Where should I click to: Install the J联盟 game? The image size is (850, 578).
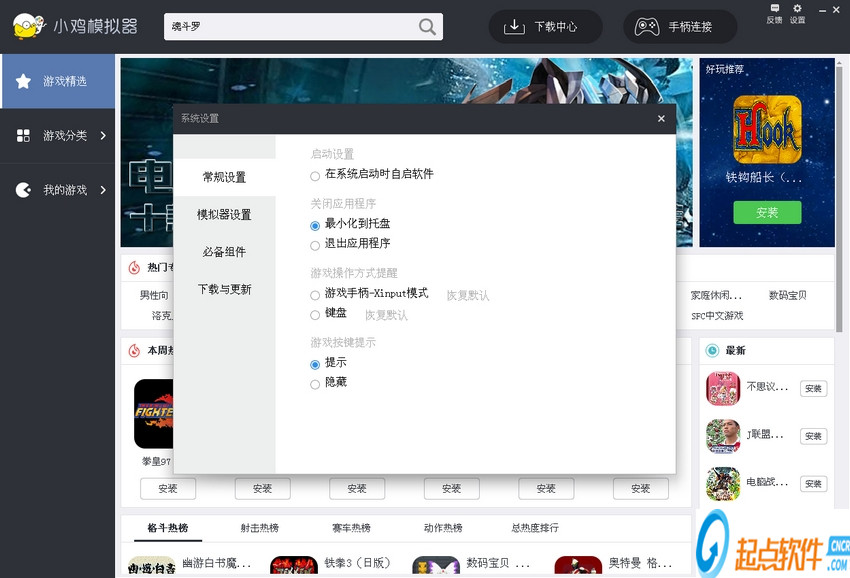click(813, 436)
